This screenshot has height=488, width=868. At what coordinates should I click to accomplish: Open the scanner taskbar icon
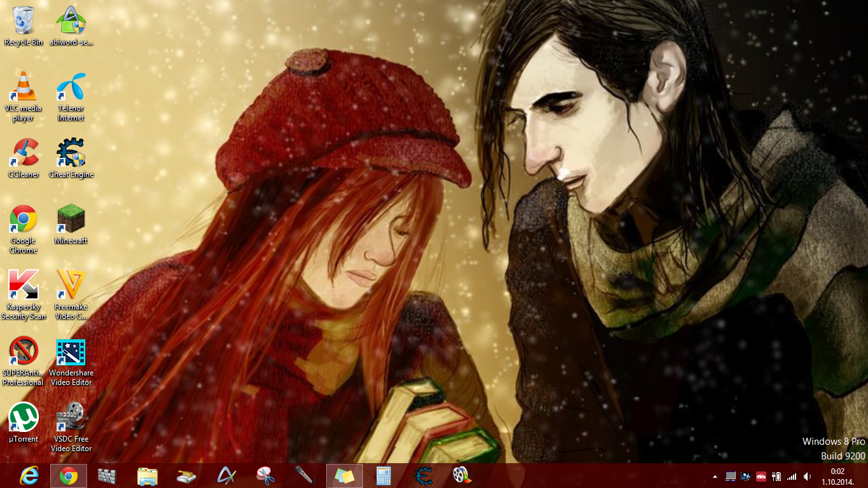coord(187,476)
